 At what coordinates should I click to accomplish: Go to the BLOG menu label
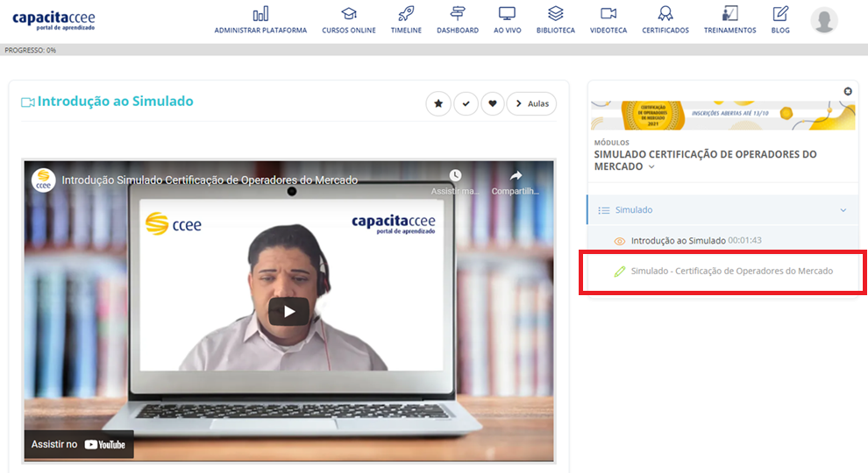[780, 31]
